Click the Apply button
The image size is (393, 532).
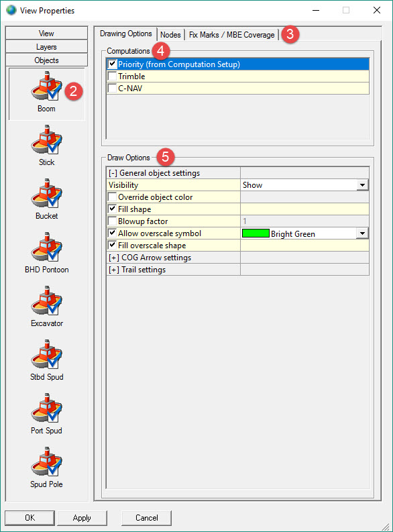coord(82,518)
